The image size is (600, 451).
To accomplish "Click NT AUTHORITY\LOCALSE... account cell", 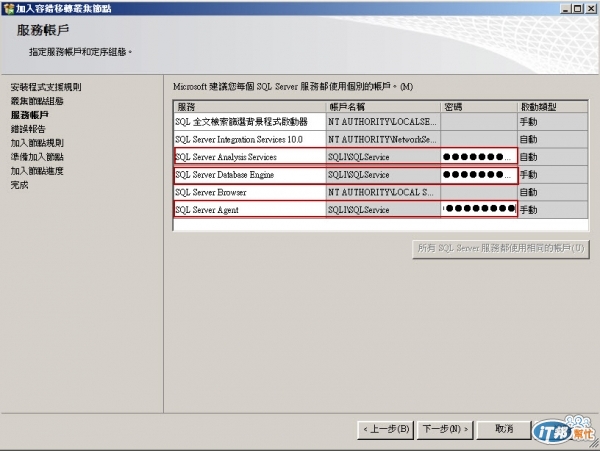I will tap(383, 122).
